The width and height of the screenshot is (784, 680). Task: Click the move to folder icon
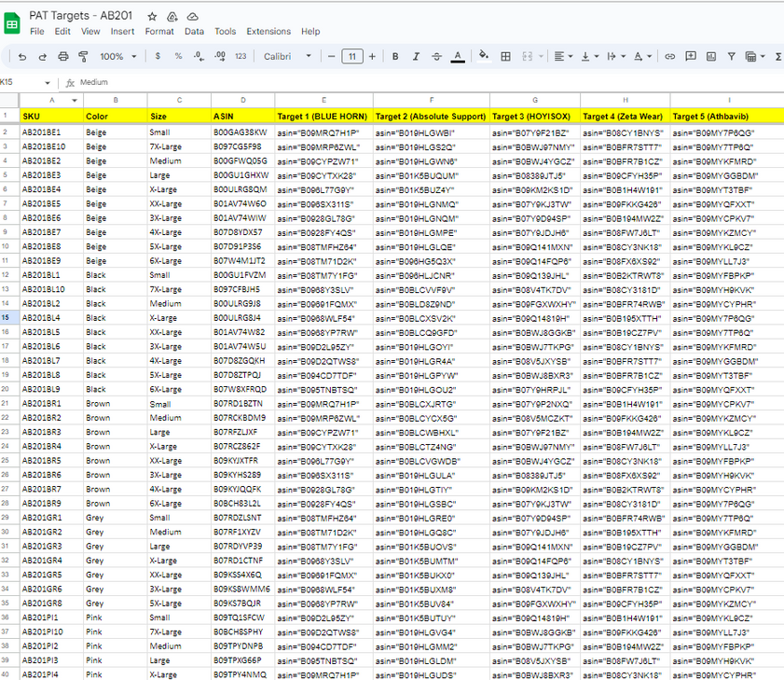coord(172,17)
